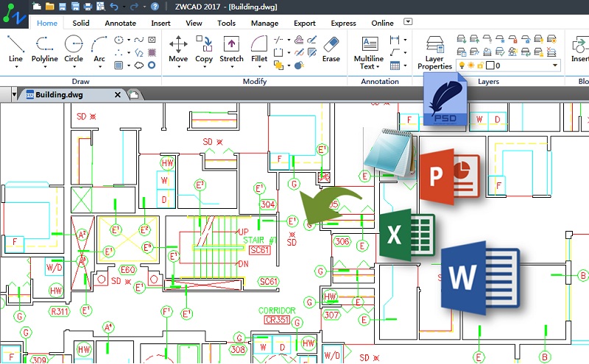
Task: Click the Undo arrow icon
Action: pos(114,6)
